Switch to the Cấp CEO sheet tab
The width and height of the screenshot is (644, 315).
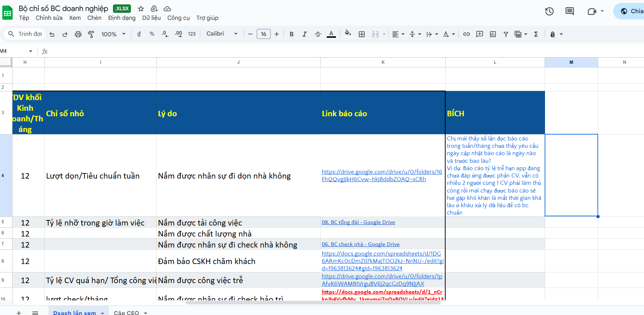coord(127,312)
